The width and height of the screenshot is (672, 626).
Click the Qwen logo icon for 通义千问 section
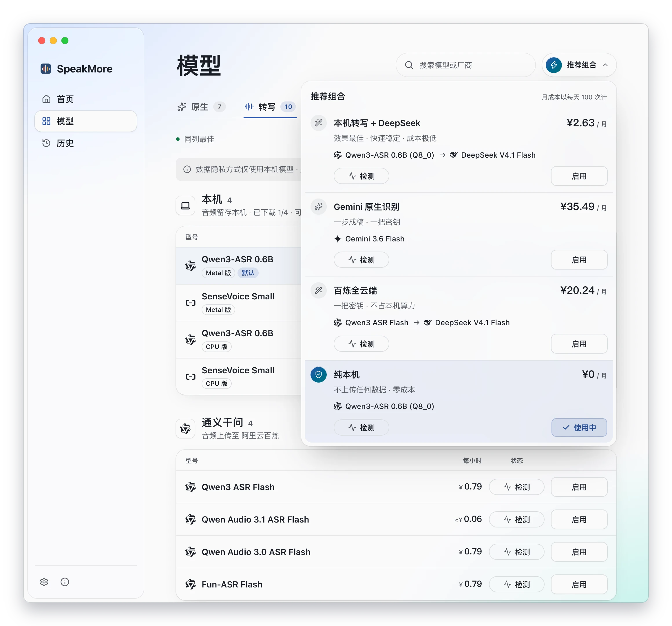[186, 429]
